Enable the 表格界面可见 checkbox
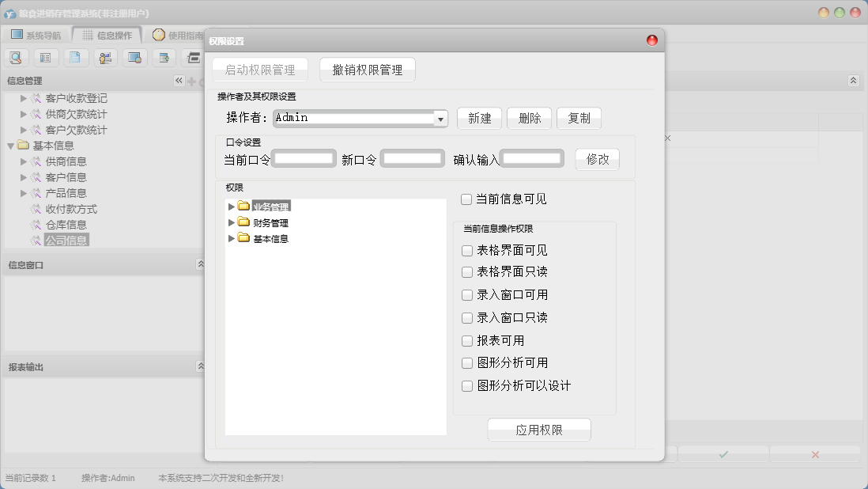This screenshot has width=868, height=489. click(467, 251)
